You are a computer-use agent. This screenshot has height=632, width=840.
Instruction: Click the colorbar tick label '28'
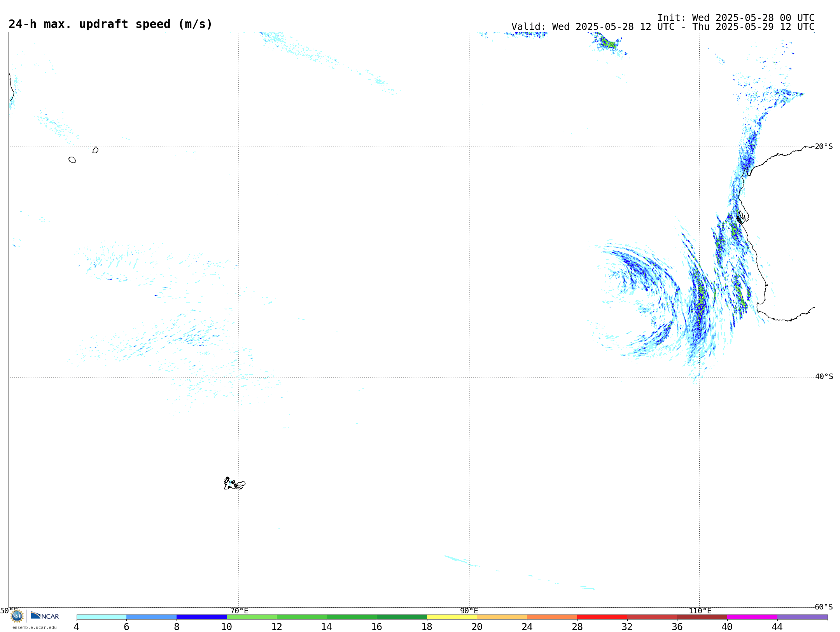click(577, 627)
